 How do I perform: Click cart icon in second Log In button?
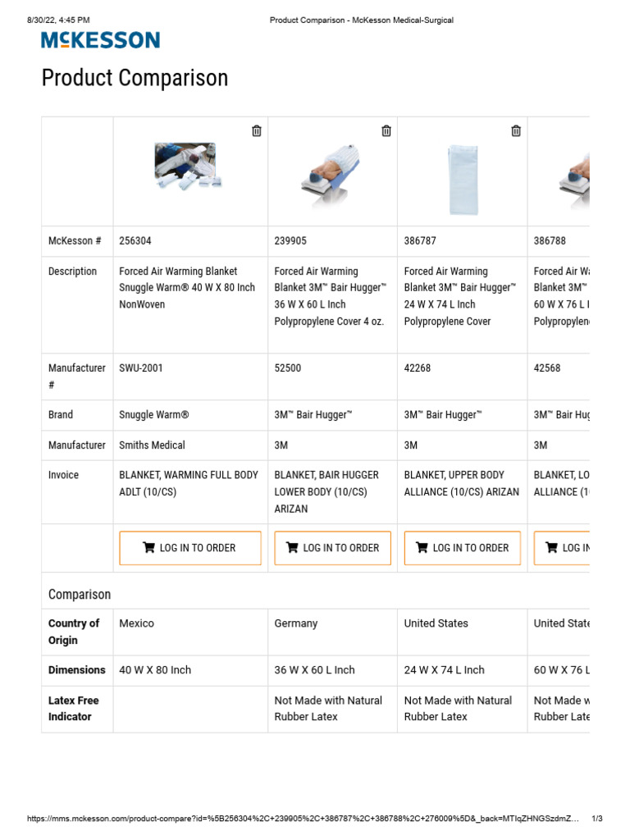[292, 547]
